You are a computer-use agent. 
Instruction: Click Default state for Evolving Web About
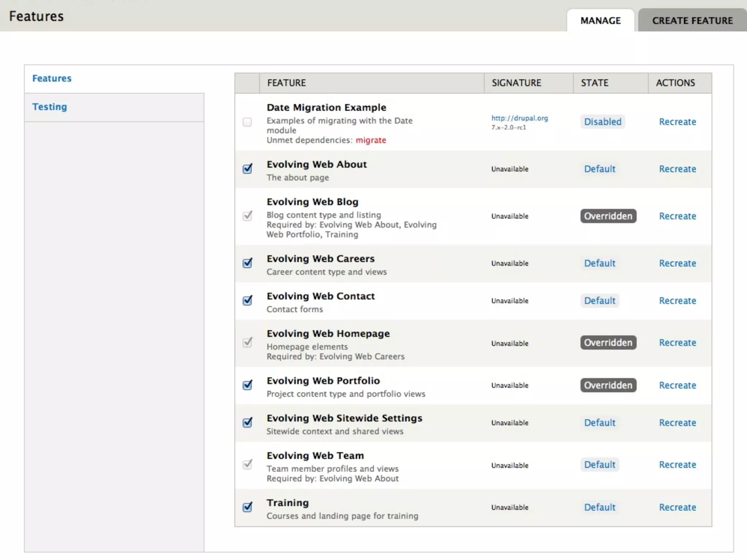pos(600,169)
